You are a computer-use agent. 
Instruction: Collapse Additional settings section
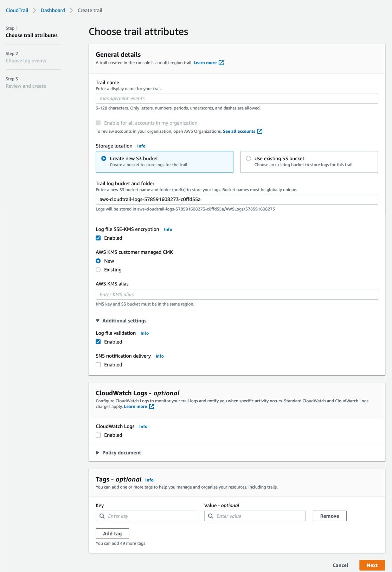[x=98, y=321]
